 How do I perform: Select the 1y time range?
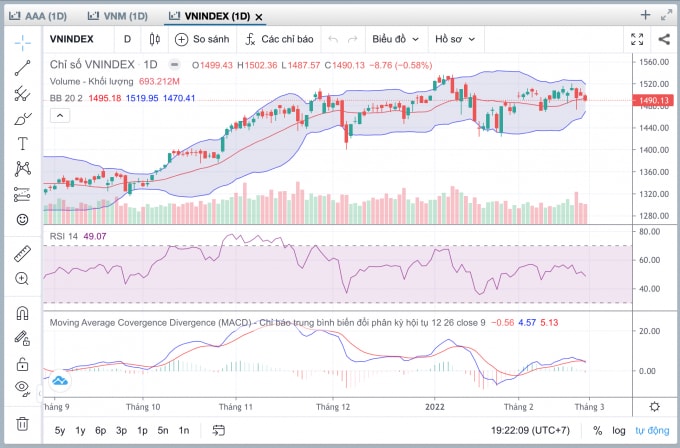click(x=80, y=431)
